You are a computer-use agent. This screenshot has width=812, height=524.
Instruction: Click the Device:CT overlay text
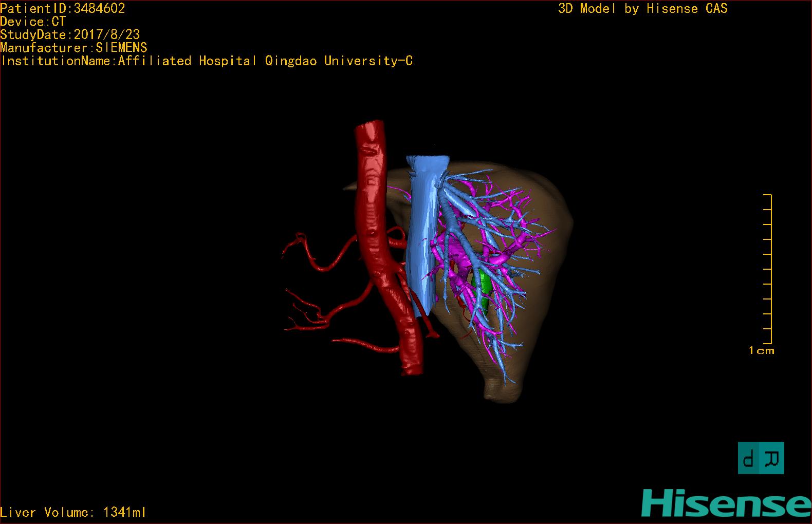[x=33, y=22]
